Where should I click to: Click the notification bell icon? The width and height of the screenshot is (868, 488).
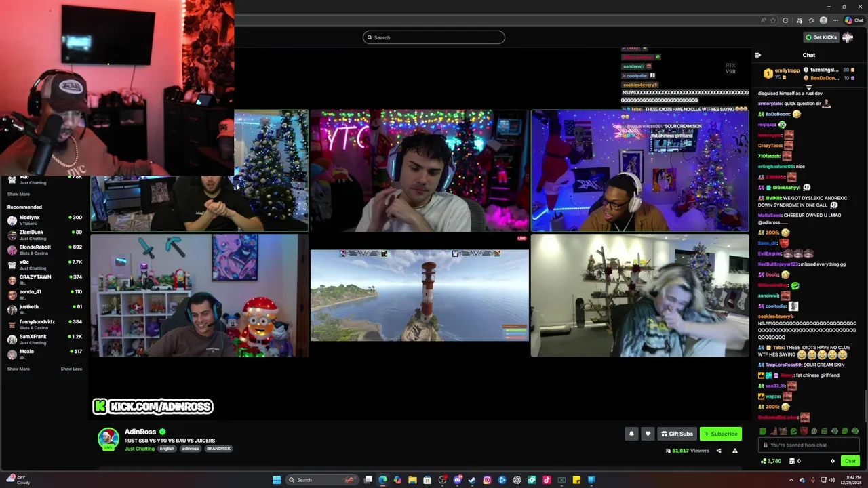[631, 434]
